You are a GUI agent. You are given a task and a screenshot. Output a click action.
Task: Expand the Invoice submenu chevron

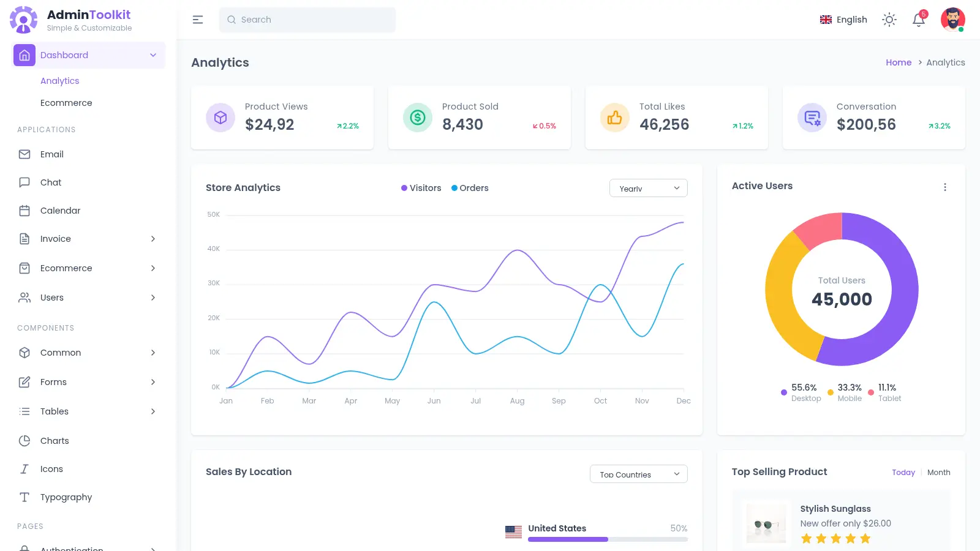pyautogui.click(x=153, y=239)
